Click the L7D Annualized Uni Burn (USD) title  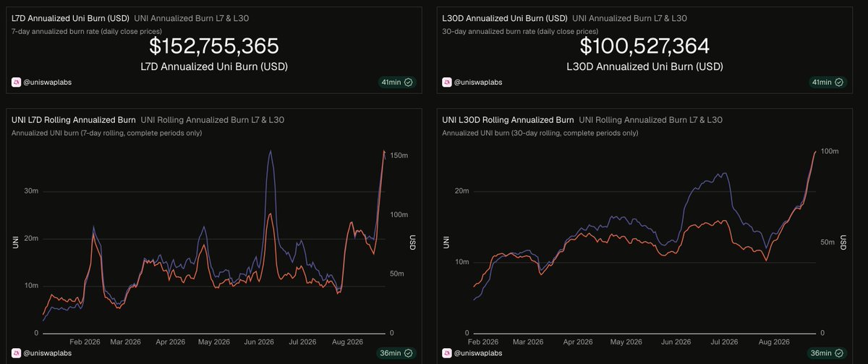coord(70,17)
